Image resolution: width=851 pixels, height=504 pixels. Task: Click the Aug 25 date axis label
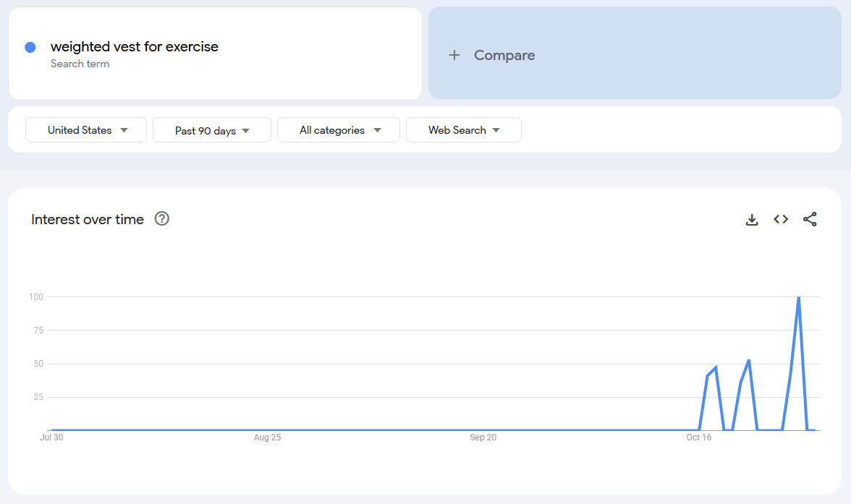pos(267,437)
